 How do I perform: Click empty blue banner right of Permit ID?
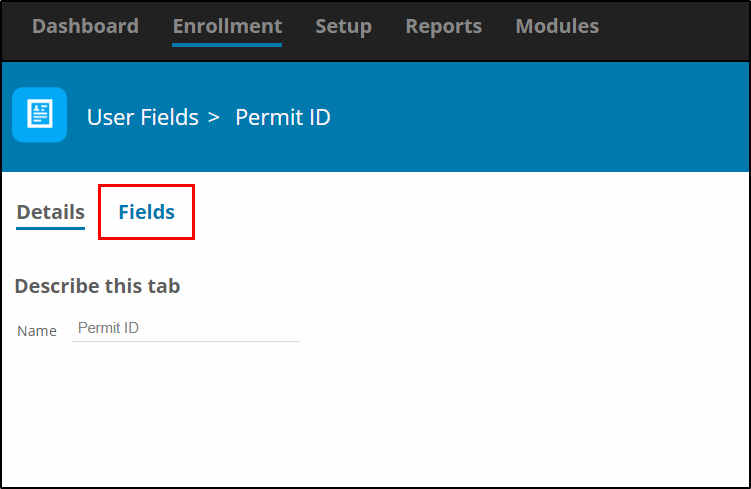[x=536, y=117]
